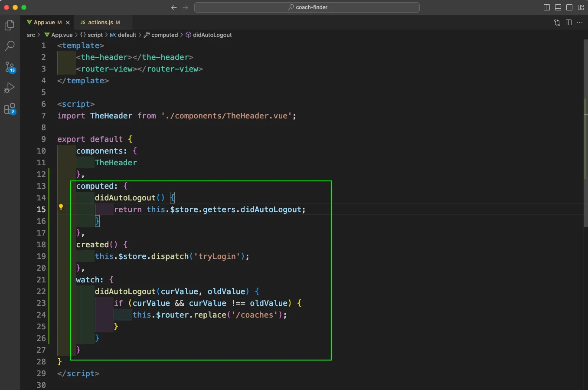Click the src breadcrumb segment
588x390 pixels.
(x=31, y=35)
